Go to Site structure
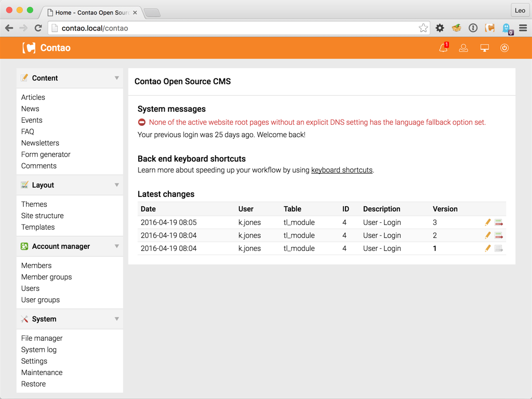 43,216
